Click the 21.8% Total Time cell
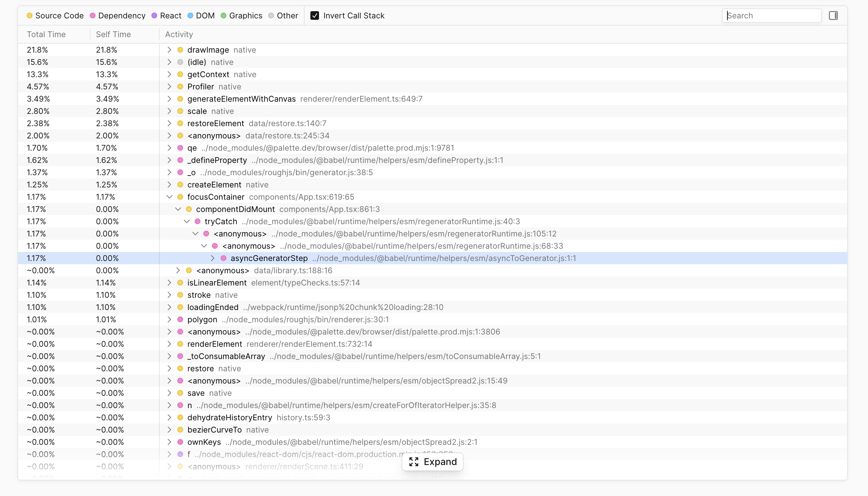 [37, 50]
